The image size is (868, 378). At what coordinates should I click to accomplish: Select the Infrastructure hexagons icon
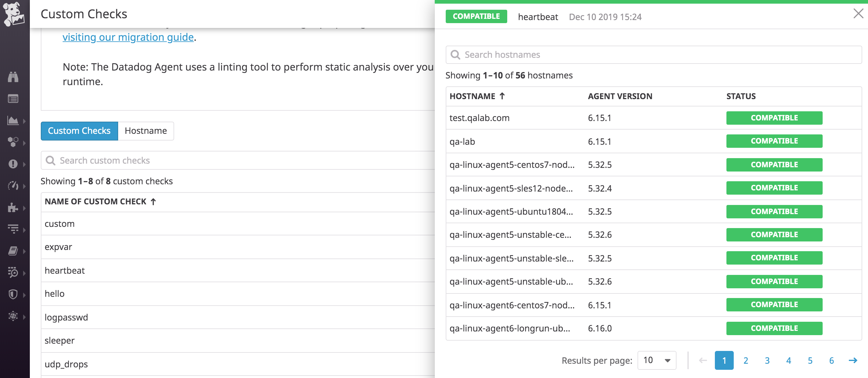pyautogui.click(x=13, y=142)
